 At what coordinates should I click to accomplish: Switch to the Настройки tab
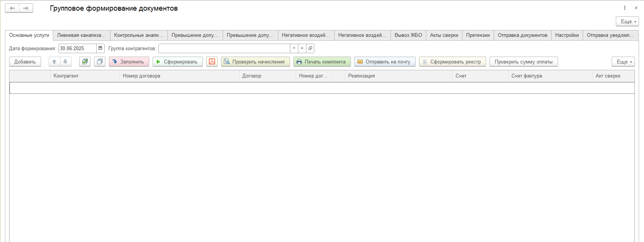click(567, 35)
